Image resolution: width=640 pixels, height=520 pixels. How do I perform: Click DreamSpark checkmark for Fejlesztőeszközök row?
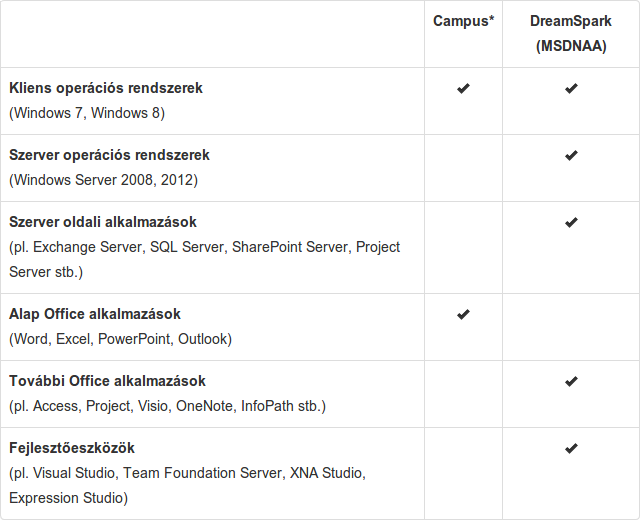coord(571,448)
